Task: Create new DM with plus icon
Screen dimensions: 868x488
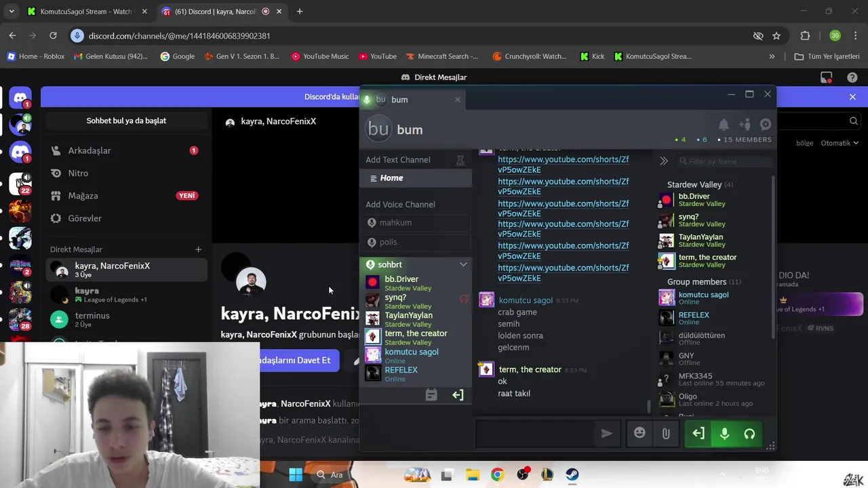Action: point(198,249)
